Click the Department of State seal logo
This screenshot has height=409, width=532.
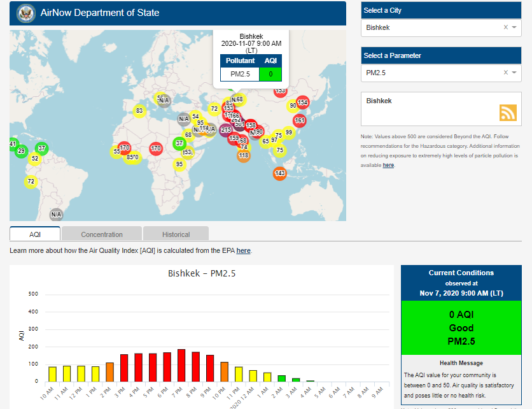pyautogui.click(x=26, y=13)
